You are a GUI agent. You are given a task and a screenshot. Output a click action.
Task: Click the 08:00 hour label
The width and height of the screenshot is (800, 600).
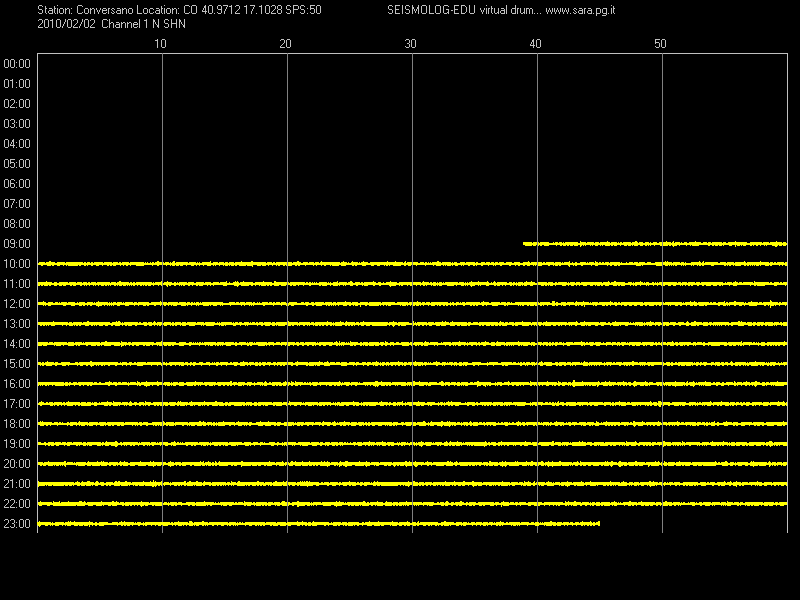pyautogui.click(x=17, y=223)
